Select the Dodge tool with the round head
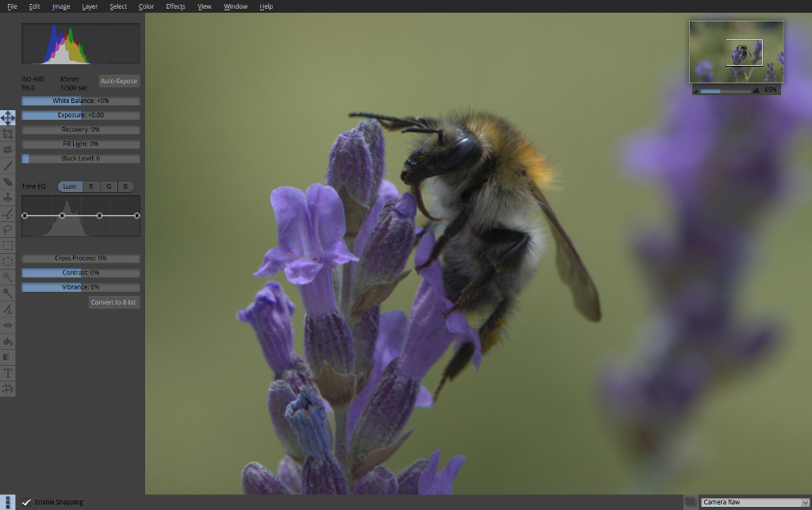Screen dimensions: 812x510 coord(8,293)
